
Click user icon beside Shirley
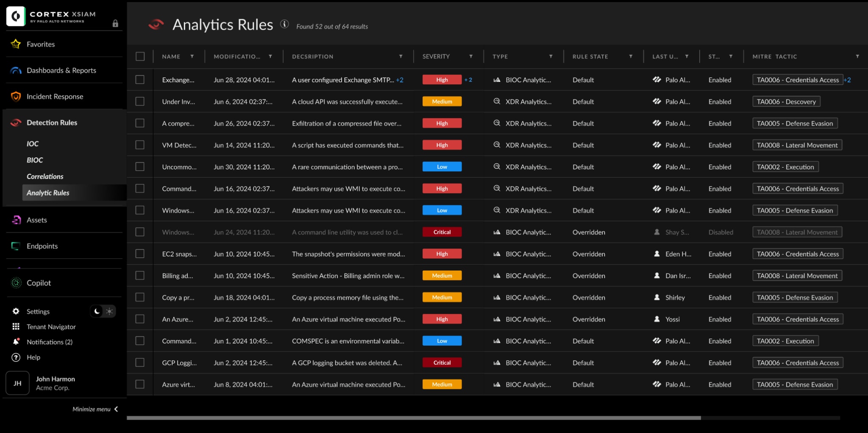pyautogui.click(x=657, y=297)
